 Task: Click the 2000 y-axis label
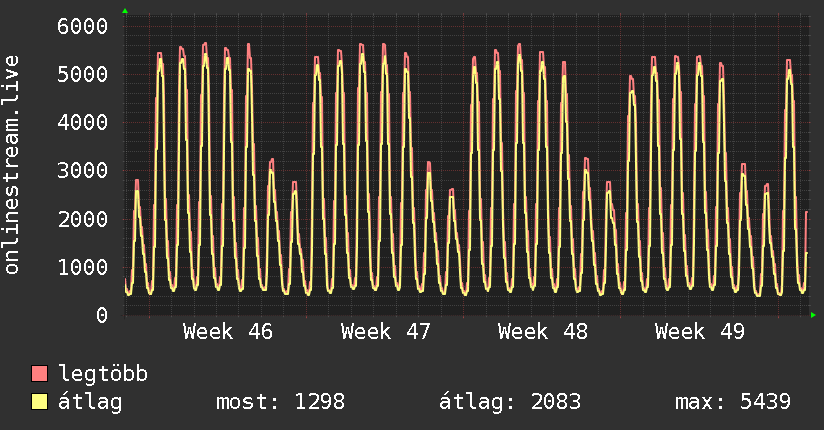point(83,219)
